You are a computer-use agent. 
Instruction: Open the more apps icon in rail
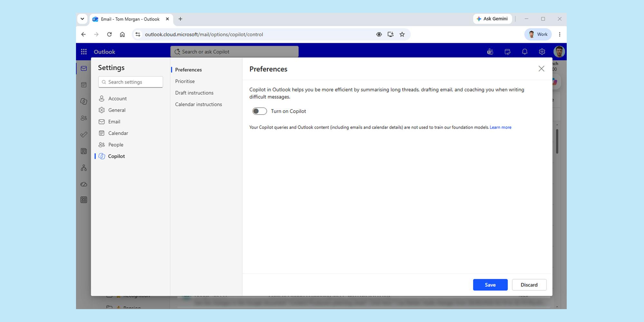tap(84, 200)
